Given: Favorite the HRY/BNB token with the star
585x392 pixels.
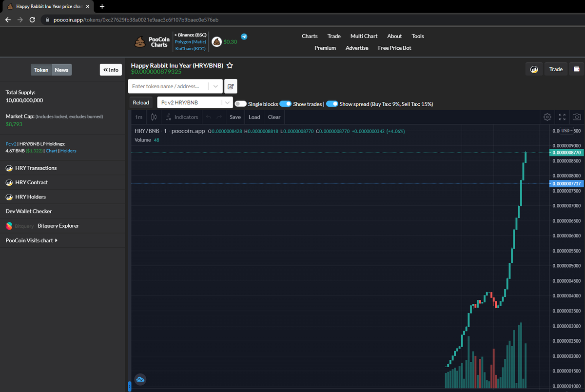Looking at the screenshot, I should coord(230,65).
